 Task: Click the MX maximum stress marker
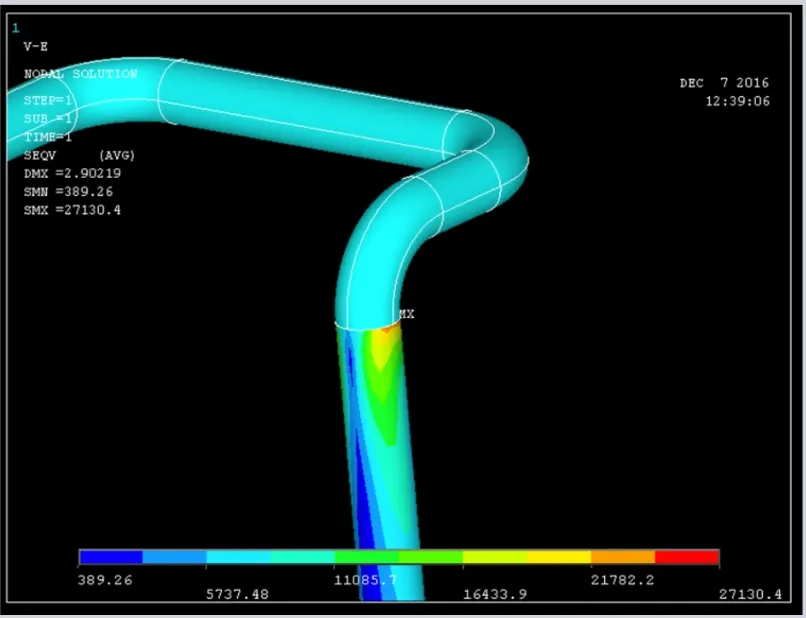coord(406,314)
